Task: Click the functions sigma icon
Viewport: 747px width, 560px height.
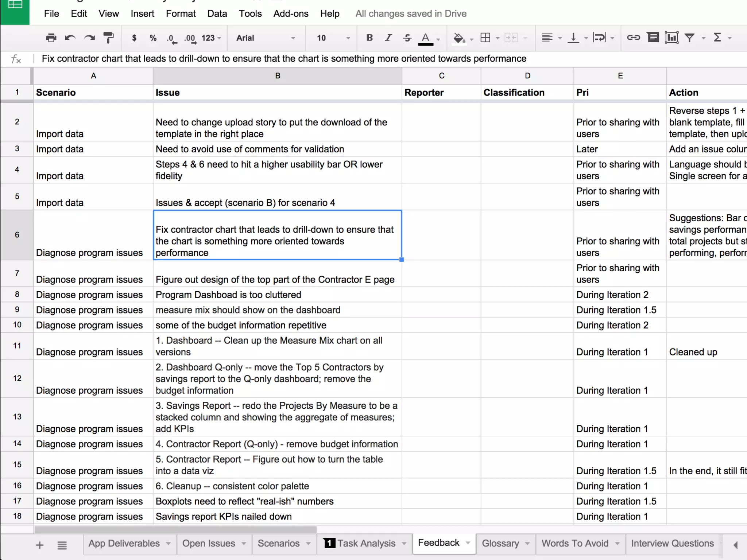Action: (717, 38)
